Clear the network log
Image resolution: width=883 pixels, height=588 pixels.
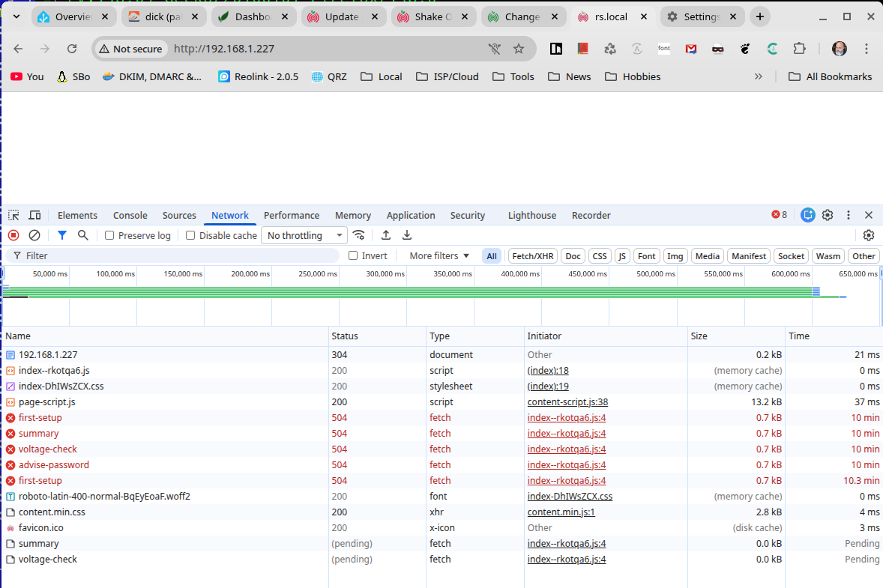[34, 235]
